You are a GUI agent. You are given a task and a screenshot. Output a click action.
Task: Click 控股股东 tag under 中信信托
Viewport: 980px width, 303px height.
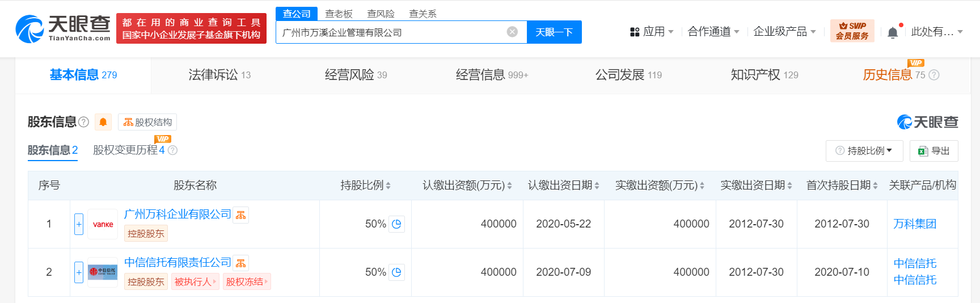(x=146, y=282)
